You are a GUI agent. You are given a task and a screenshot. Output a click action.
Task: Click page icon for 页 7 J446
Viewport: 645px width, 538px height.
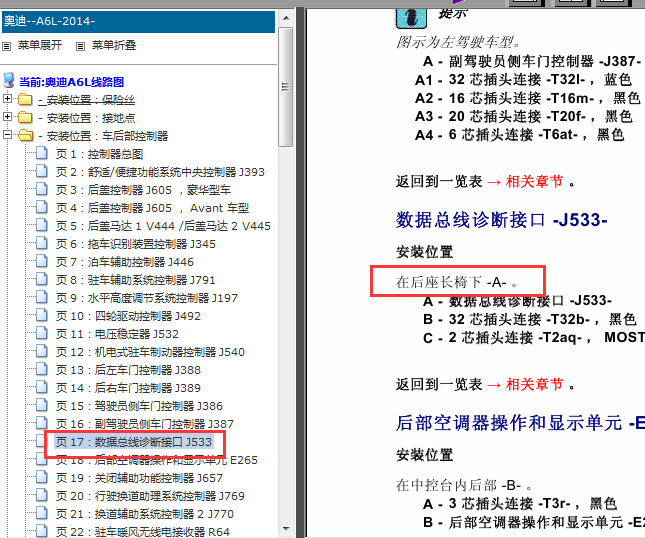click(x=42, y=261)
